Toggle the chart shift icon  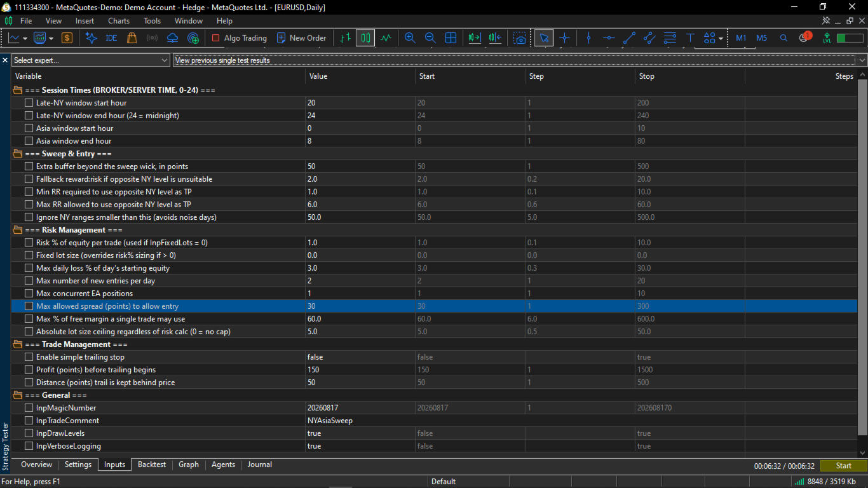[x=496, y=38]
